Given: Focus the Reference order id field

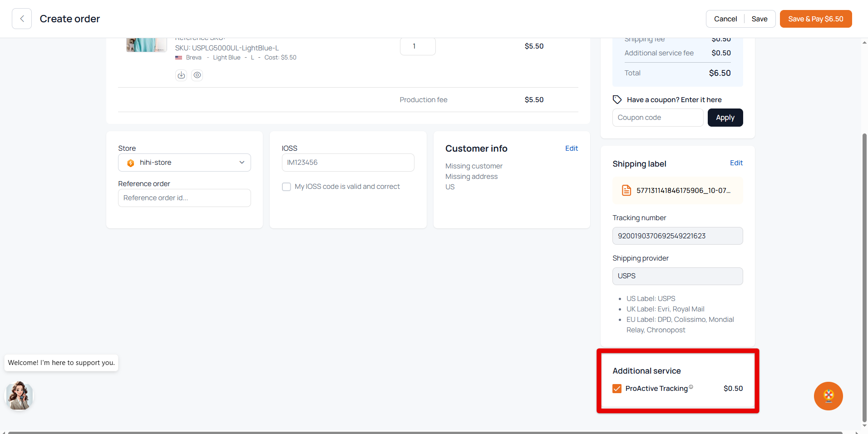Looking at the screenshot, I should [184, 198].
